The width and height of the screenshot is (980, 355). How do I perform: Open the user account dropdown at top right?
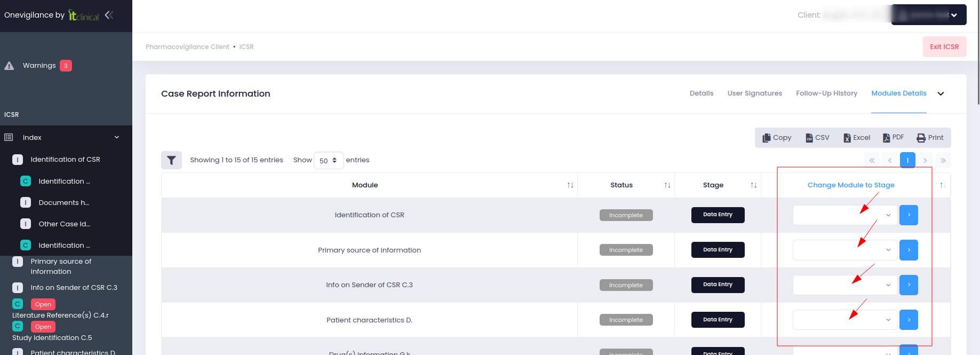tap(929, 15)
